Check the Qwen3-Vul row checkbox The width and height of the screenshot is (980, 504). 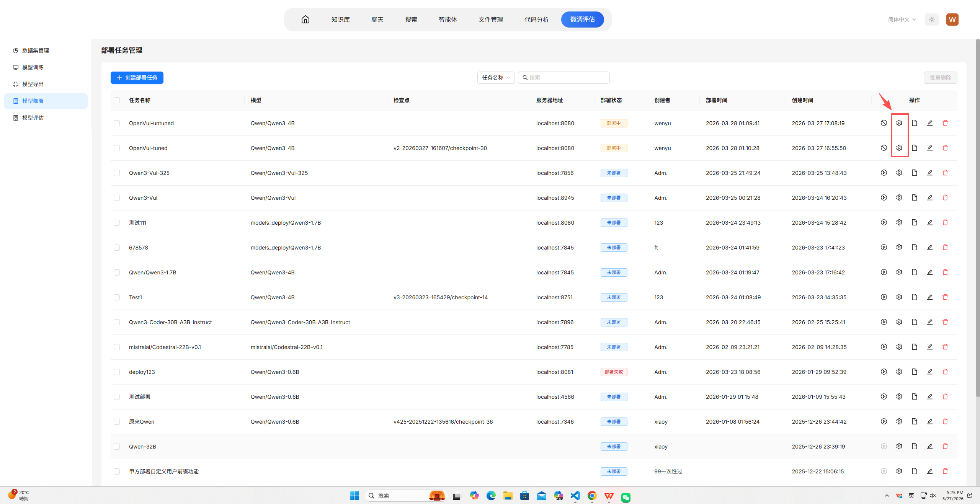click(117, 198)
